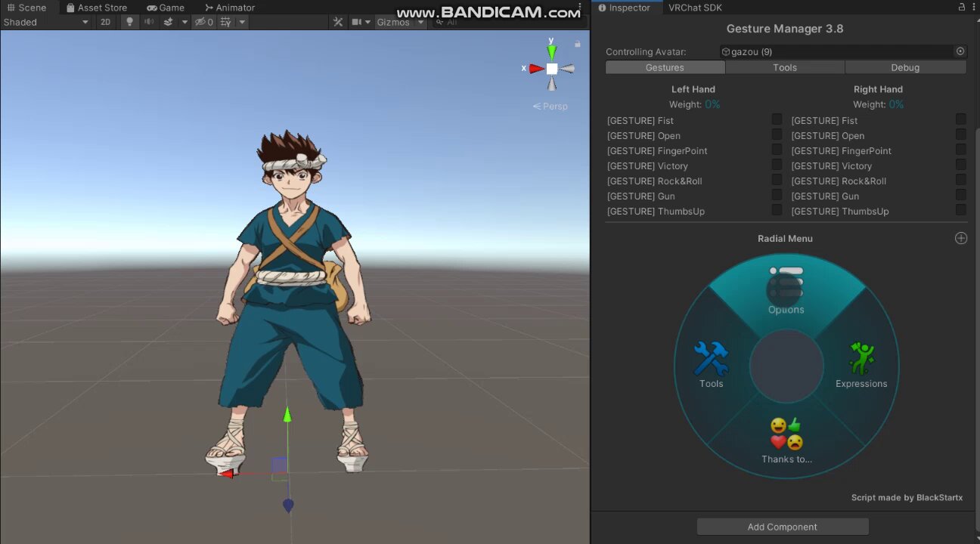Enable Right Hand FingerPoint gesture checkbox

coord(960,150)
